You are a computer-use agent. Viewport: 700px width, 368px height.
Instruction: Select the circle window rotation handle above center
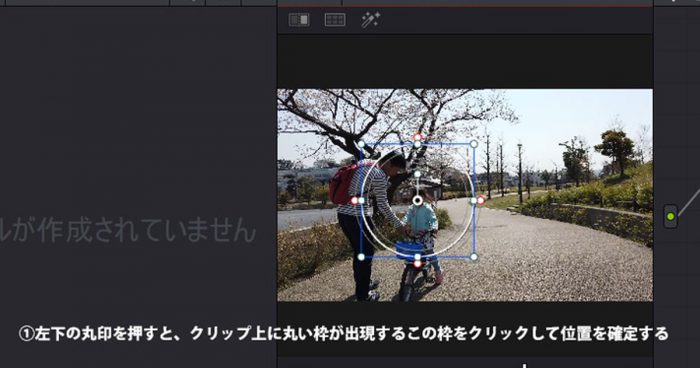coord(417,174)
